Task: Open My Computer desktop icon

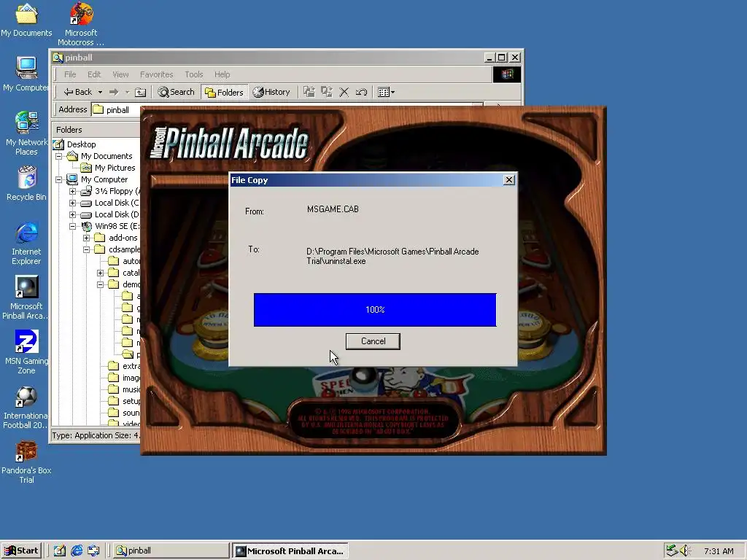Action: click(26, 74)
